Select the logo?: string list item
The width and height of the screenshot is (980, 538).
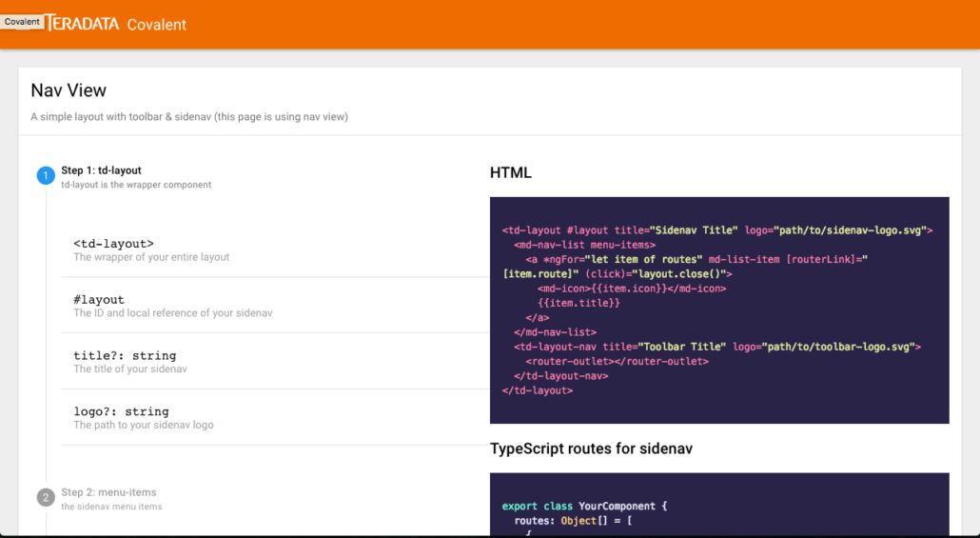(275, 417)
